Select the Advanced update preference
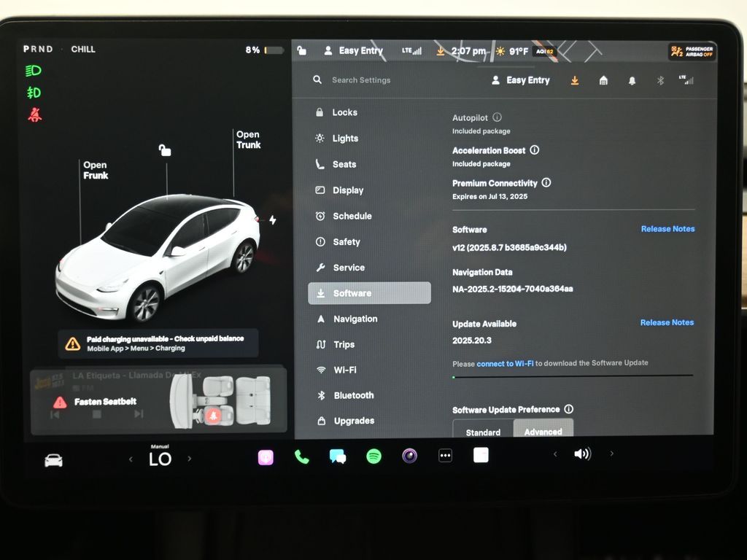The width and height of the screenshot is (747, 560). [x=543, y=431]
